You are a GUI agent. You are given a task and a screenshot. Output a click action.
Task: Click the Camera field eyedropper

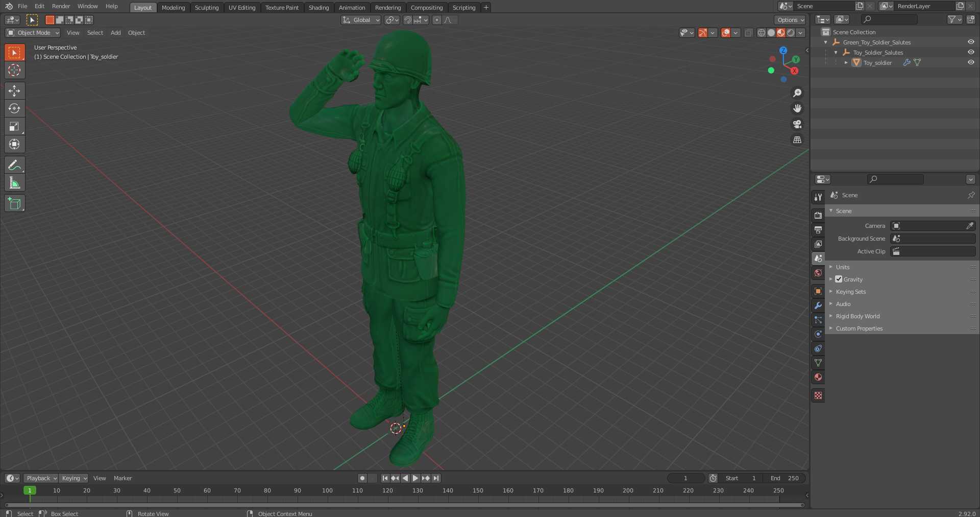970,226
